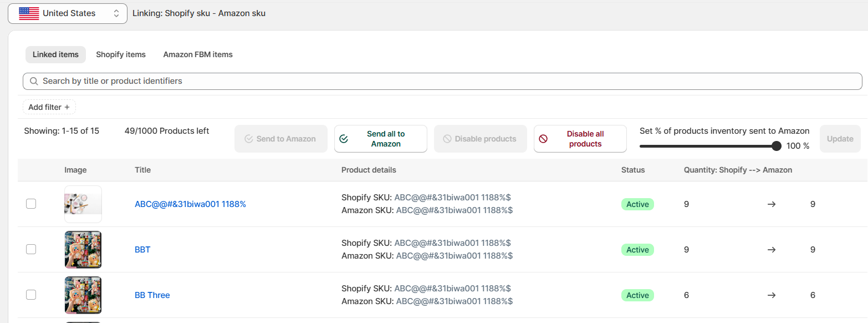Click the quantity arrow icon in BB Three row
This screenshot has height=323, width=868.
(x=771, y=295)
